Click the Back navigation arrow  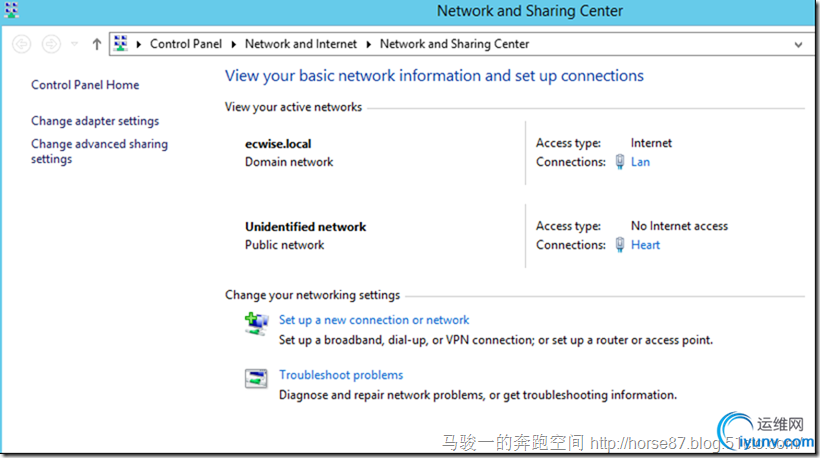coord(22,44)
